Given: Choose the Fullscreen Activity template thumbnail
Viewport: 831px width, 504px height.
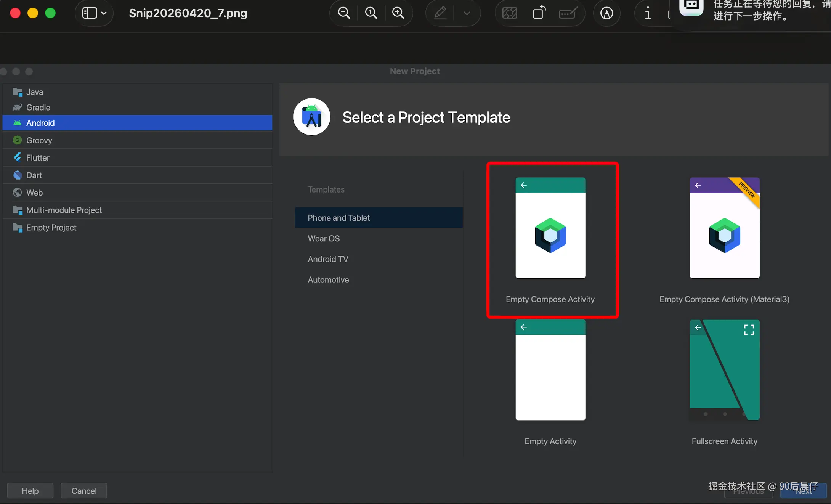Looking at the screenshot, I should pyautogui.click(x=724, y=370).
